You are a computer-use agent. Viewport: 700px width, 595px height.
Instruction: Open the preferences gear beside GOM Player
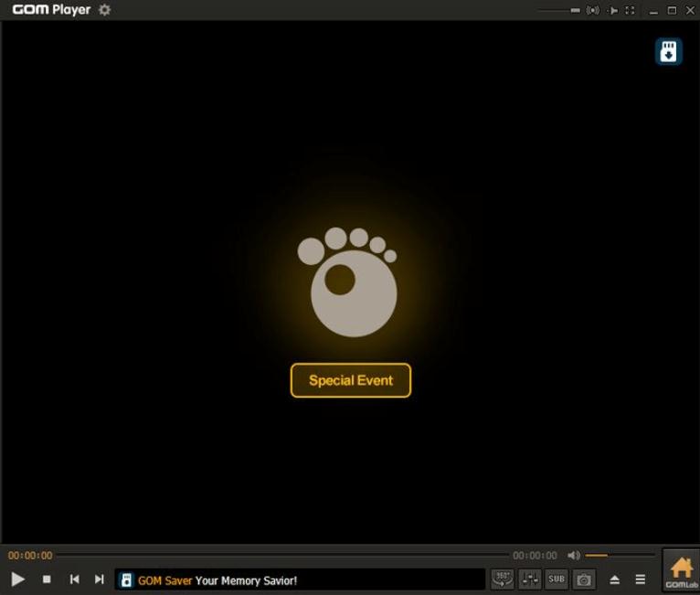click(x=104, y=10)
